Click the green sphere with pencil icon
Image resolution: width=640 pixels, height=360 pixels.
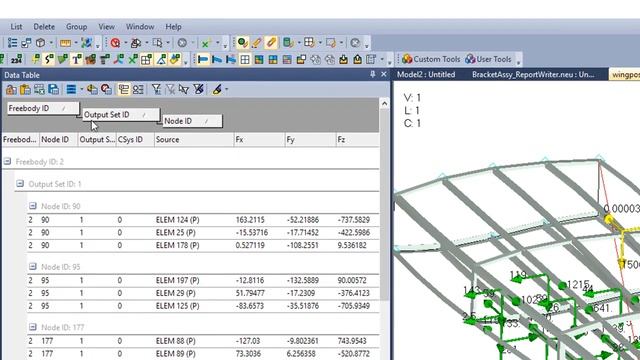pos(242,43)
